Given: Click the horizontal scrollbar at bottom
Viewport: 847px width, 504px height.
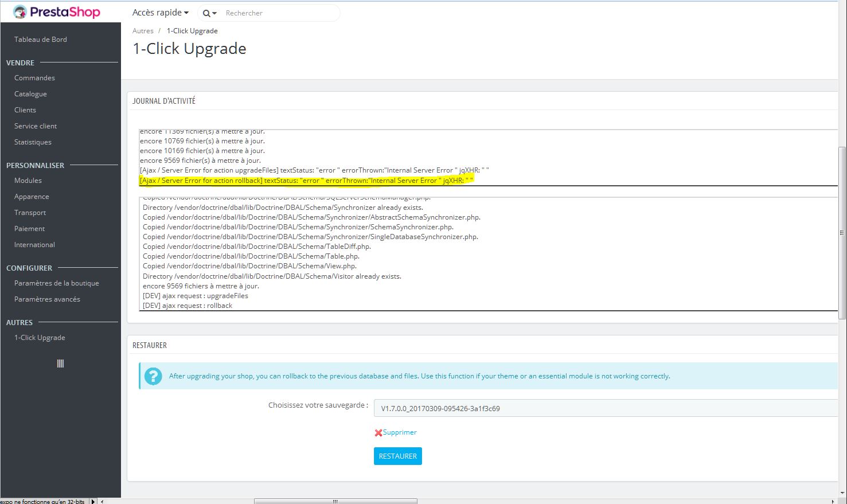Looking at the screenshot, I should (x=335, y=501).
